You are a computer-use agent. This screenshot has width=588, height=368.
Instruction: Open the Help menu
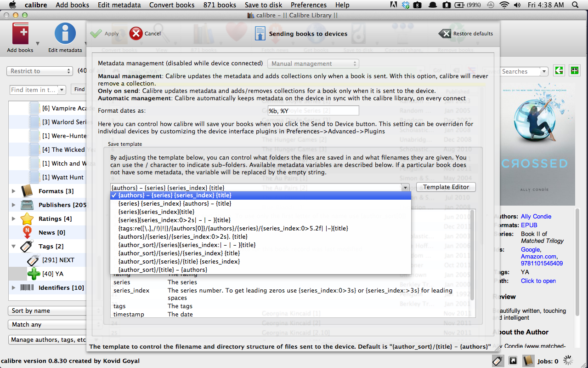[x=342, y=5]
